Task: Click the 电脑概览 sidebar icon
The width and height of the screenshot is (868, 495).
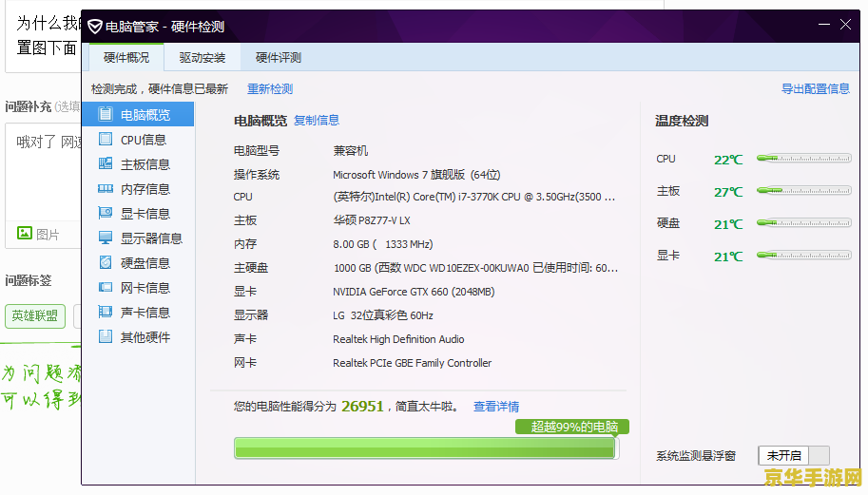Action: point(106,114)
